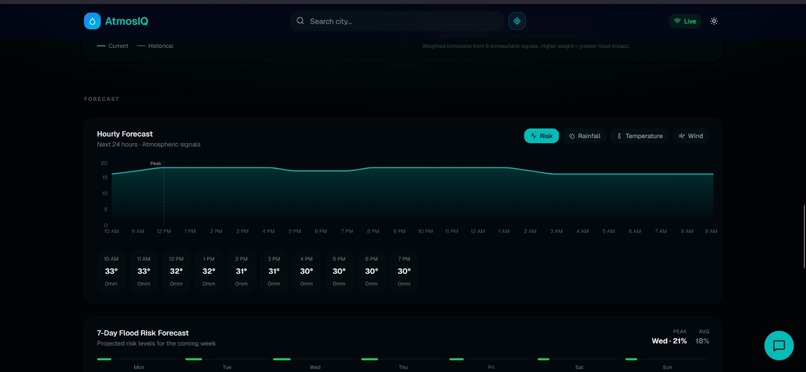Click the Mon risk bar
The height and width of the screenshot is (372, 806).
pyautogui.click(x=104, y=359)
